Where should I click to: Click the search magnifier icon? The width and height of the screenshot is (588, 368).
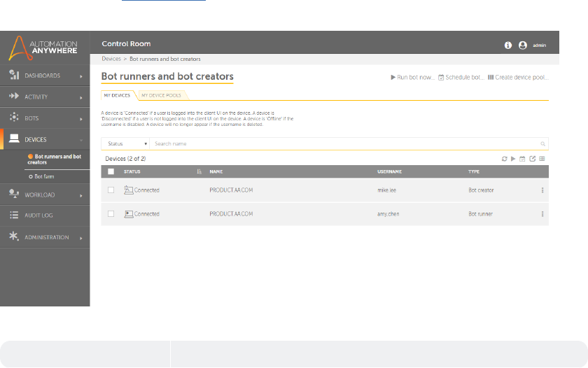point(542,144)
